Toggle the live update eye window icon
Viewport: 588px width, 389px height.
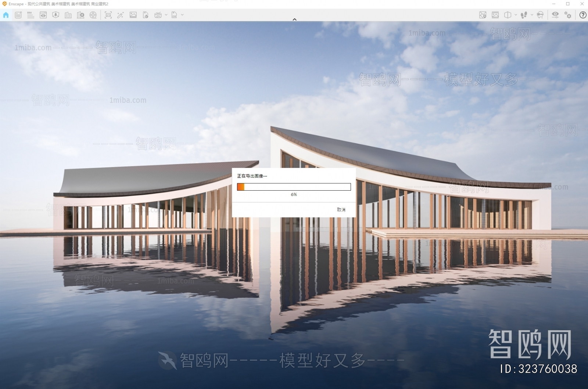(43, 15)
